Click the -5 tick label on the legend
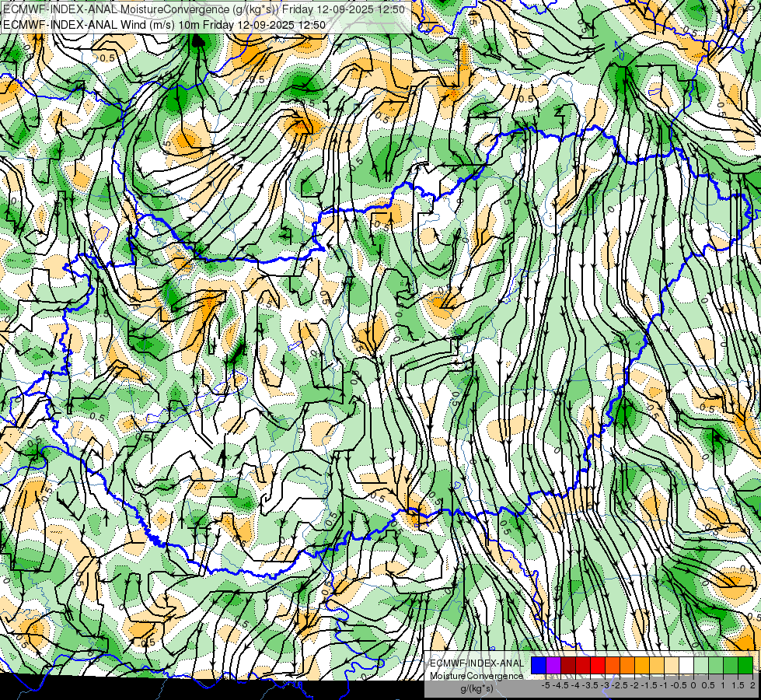This screenshot has width=761, height=700. (546, 685)
